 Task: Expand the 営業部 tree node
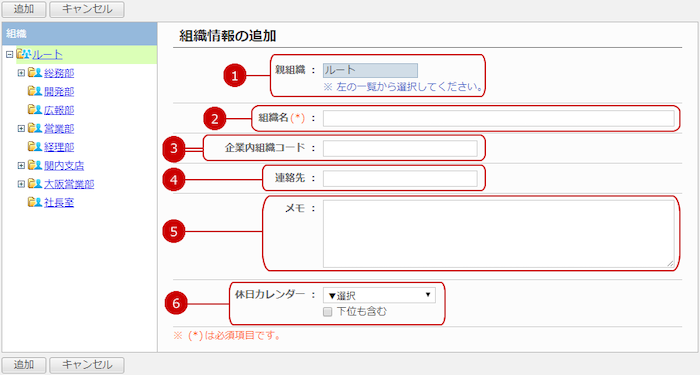[21, 129]
